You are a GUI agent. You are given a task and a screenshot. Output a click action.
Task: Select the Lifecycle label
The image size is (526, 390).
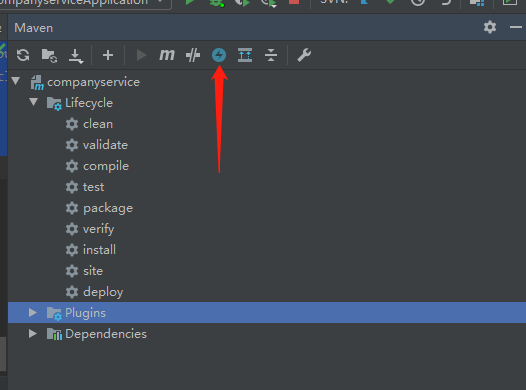pos(89,103)
